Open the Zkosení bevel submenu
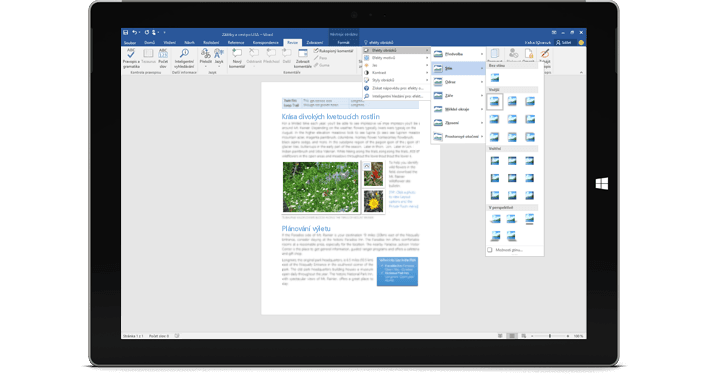713x374 pixels. (x=458, y=123)
